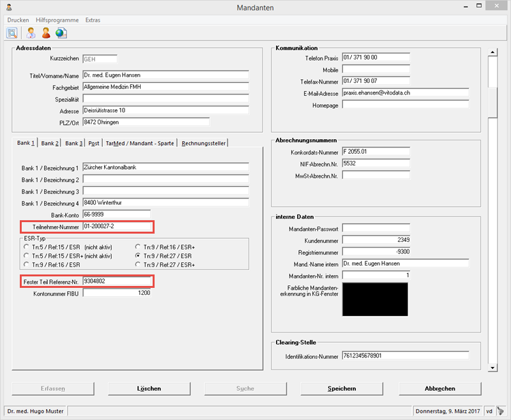Screen dimensions: 511x420
Task: Click the Telefax-Nummer field
Action: [376, 80]
